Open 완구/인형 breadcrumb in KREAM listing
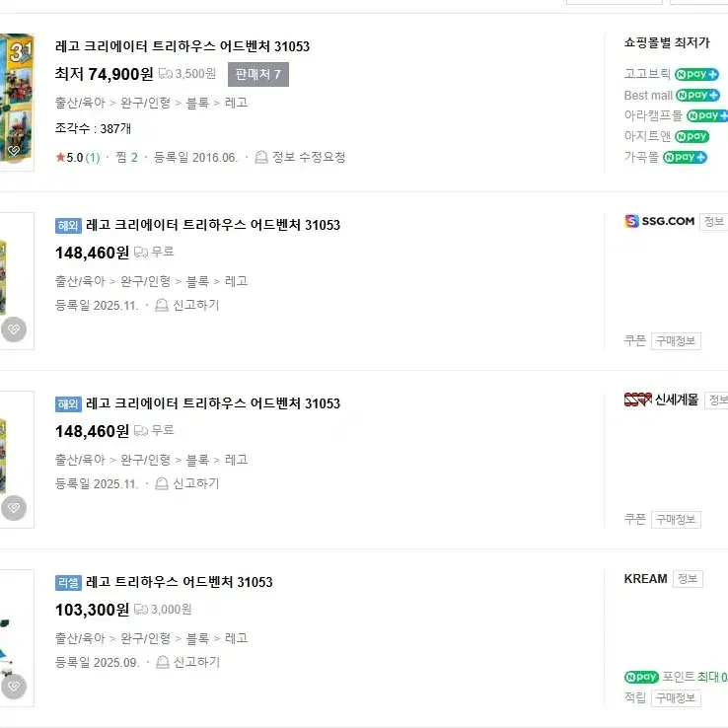The image size is (728, 728). pyautogui.click(x=145, y=638)
